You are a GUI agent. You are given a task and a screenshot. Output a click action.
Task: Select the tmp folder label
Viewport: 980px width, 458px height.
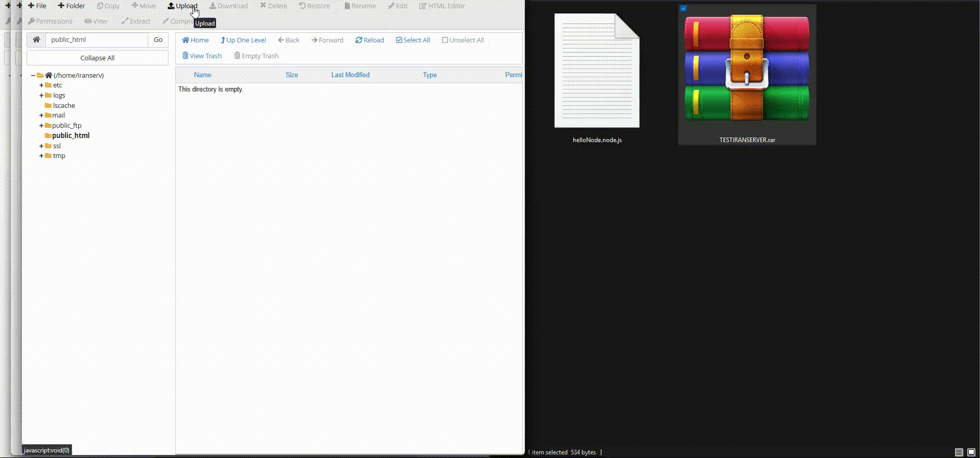59,156
